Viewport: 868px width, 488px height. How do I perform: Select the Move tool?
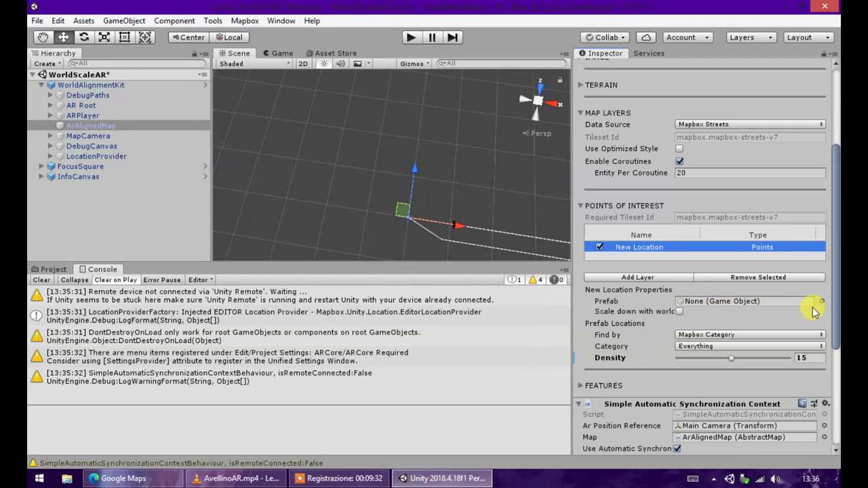tap(63, 37)
